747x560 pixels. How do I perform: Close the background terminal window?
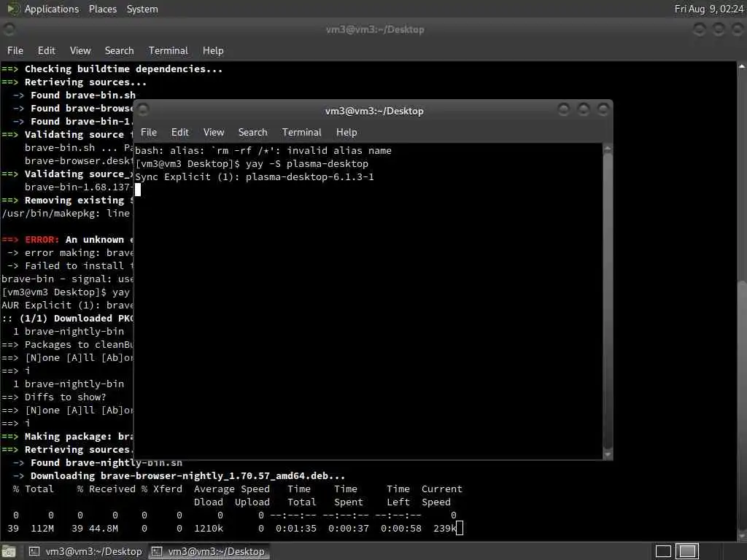click(x=738, y=29)
